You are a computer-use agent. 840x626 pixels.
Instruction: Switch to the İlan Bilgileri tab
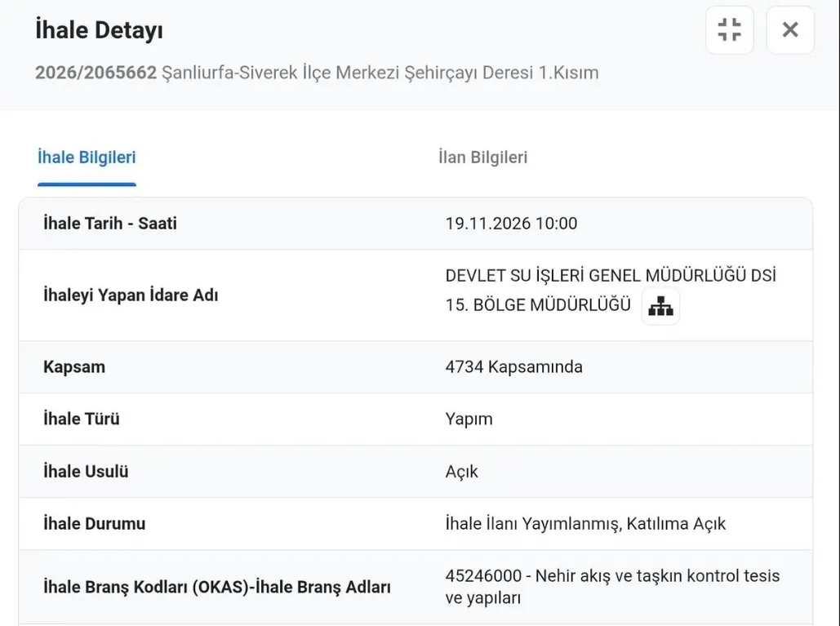click(482, 158)
